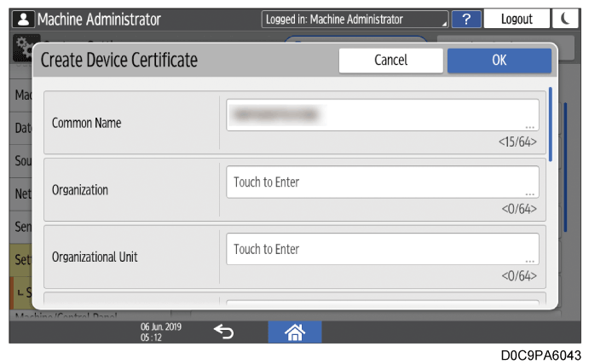Click the settings gear icon behind dialog
The image size is (589, 364).
click(x=22, y=49)
